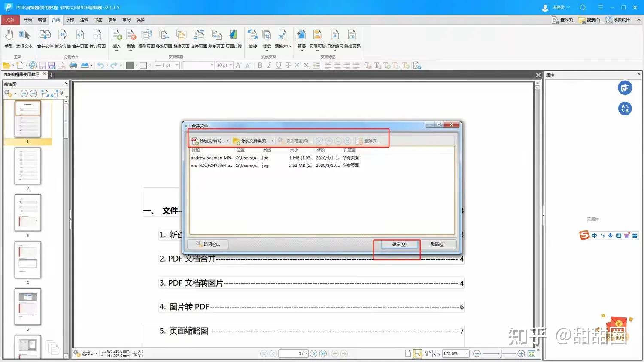Open the 1 pt line width dropdown
The height and width of the screenshot is (362, 644).
(x=177, y=65)
